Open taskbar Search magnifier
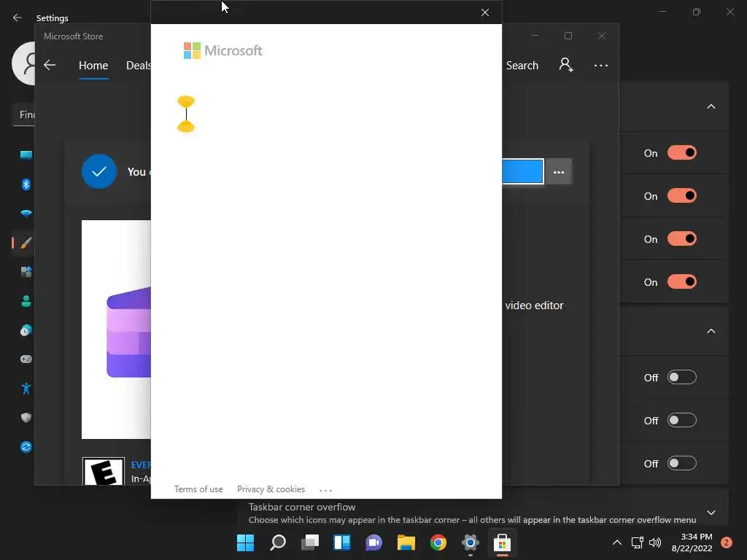This screenshot has height=560, width=747. tap(278, 542)
